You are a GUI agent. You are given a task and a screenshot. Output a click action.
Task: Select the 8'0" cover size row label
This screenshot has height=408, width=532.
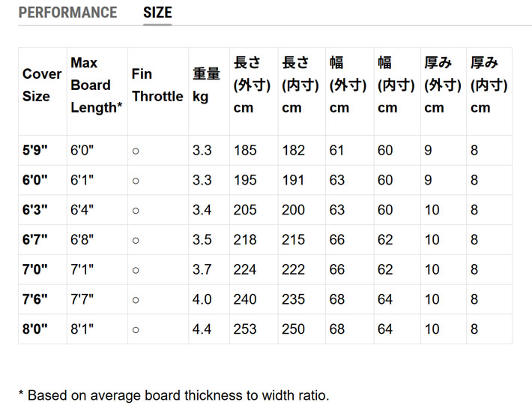click(x=34, y=329)
